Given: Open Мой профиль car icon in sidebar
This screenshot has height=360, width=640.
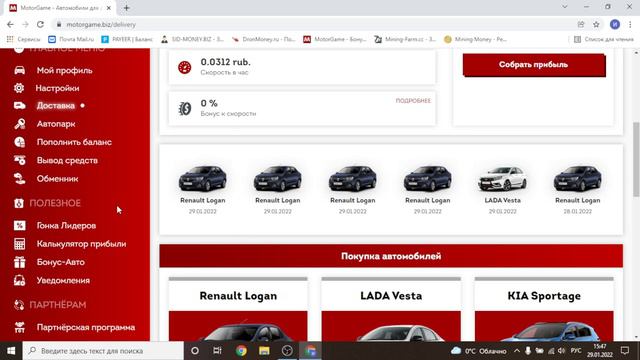Looking at the screenshot, I should pos(19,70).
